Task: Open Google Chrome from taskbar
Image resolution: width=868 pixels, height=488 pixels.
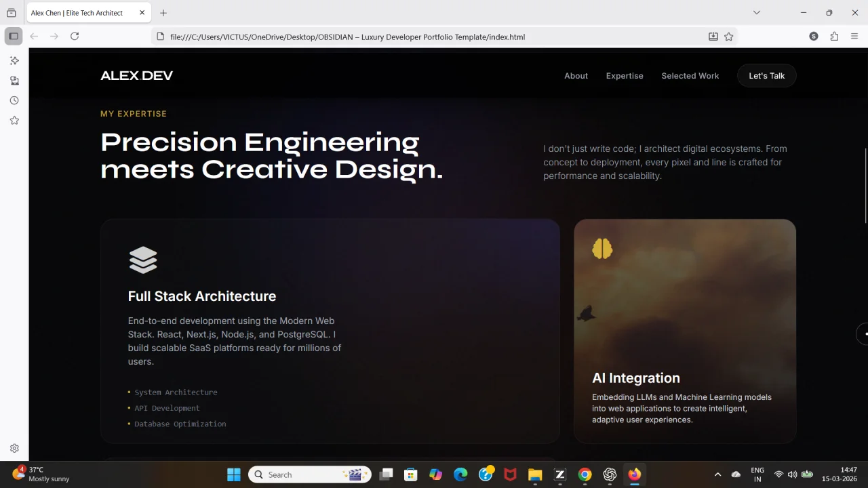Action: 585,474
